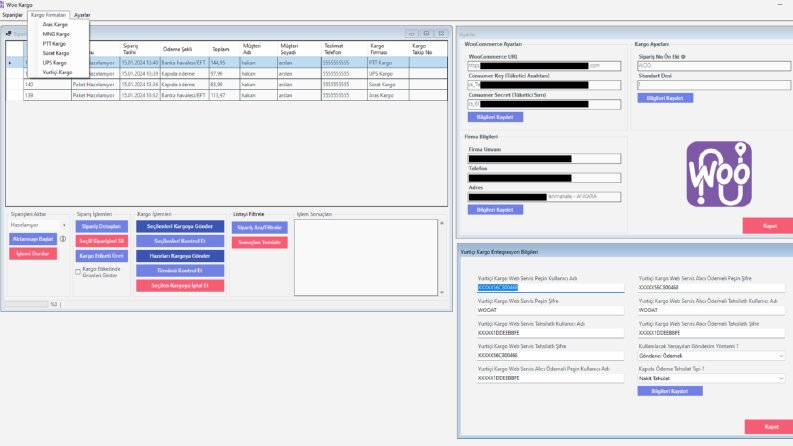Screen dimensions: 793x446
Task: Click Sonuçları Temizle button
Action: click(259, 243)
